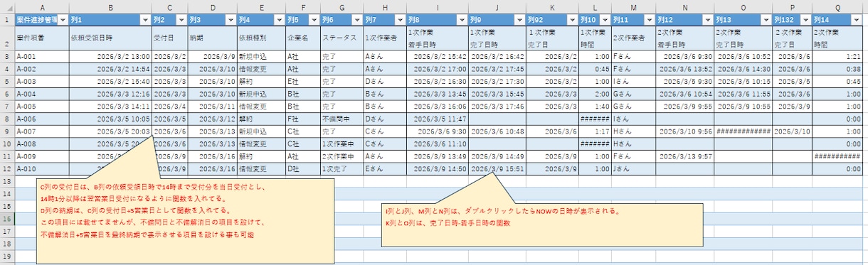Open the filter dropdown for 列2 header
The width and height of the screenshot is (868, 265).
point(181,20)
